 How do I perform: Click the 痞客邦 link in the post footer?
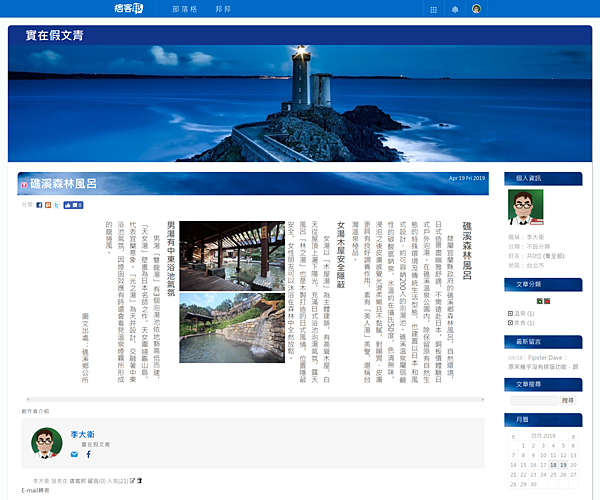[78, 481]
